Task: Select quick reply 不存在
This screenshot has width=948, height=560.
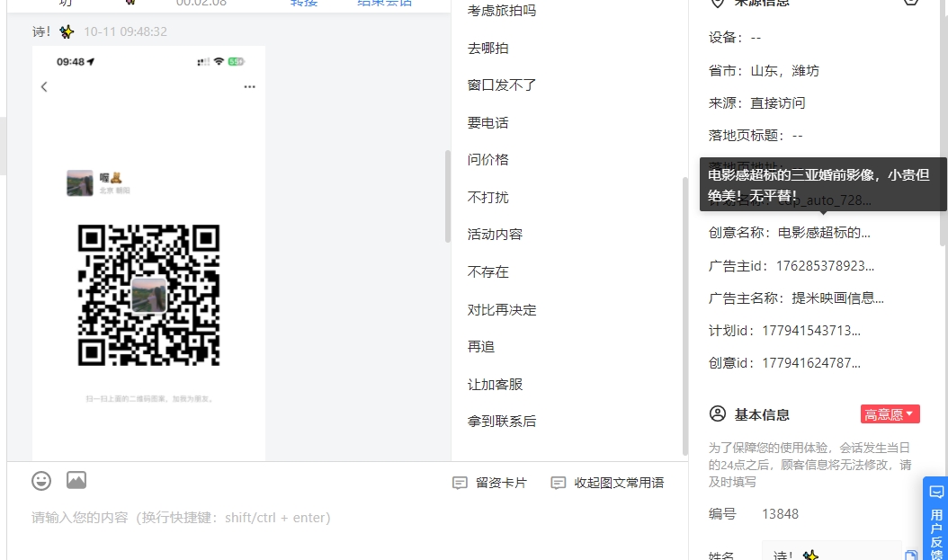Action: click(x=487, y=271)
